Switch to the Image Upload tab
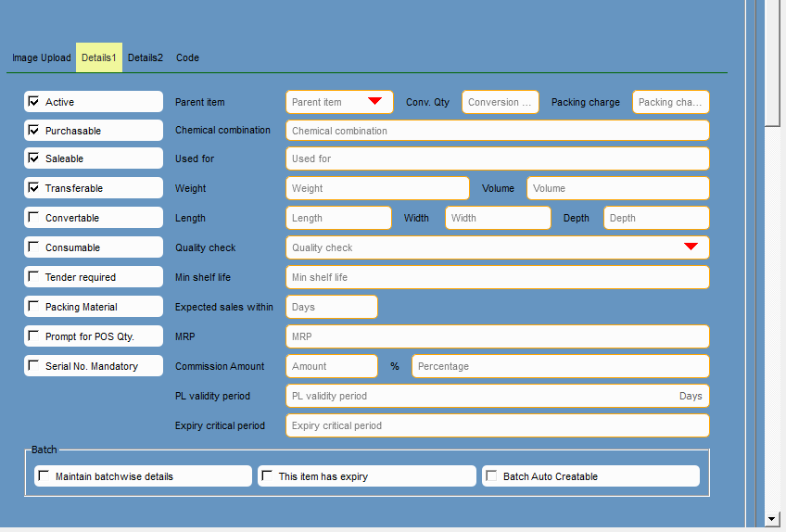This screenshot has height=532, width=786. [x=41, y=57]
